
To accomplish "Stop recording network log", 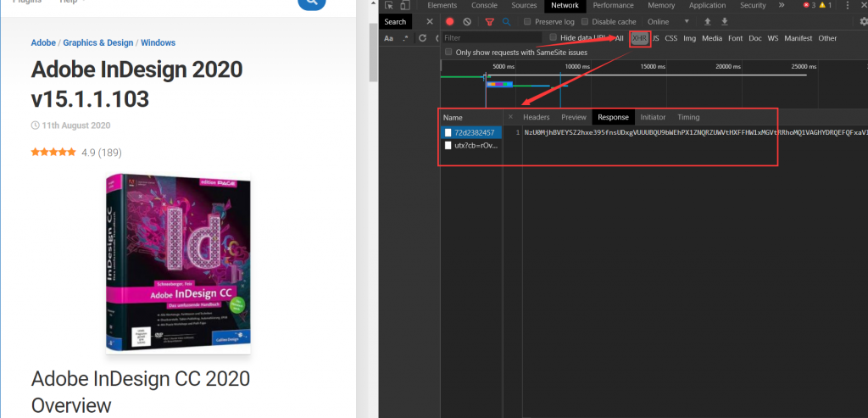I will (450, 21).
